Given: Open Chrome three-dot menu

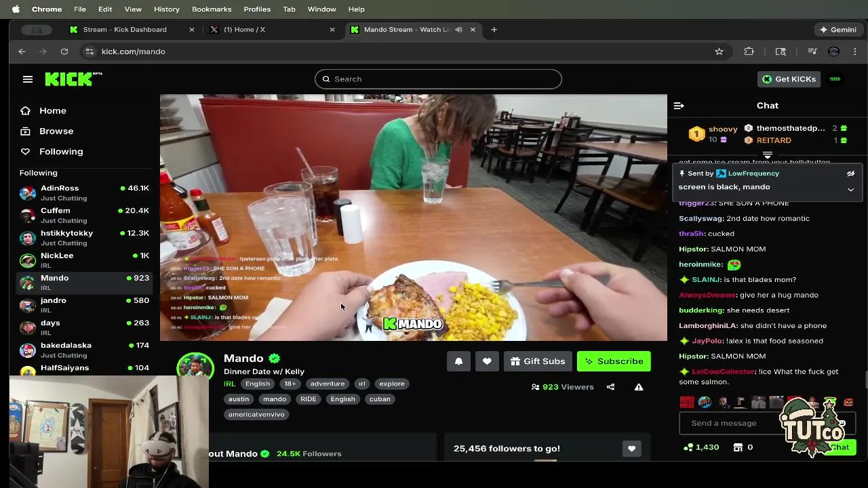Looking at the screenshot, I should (x=855, y=52).
